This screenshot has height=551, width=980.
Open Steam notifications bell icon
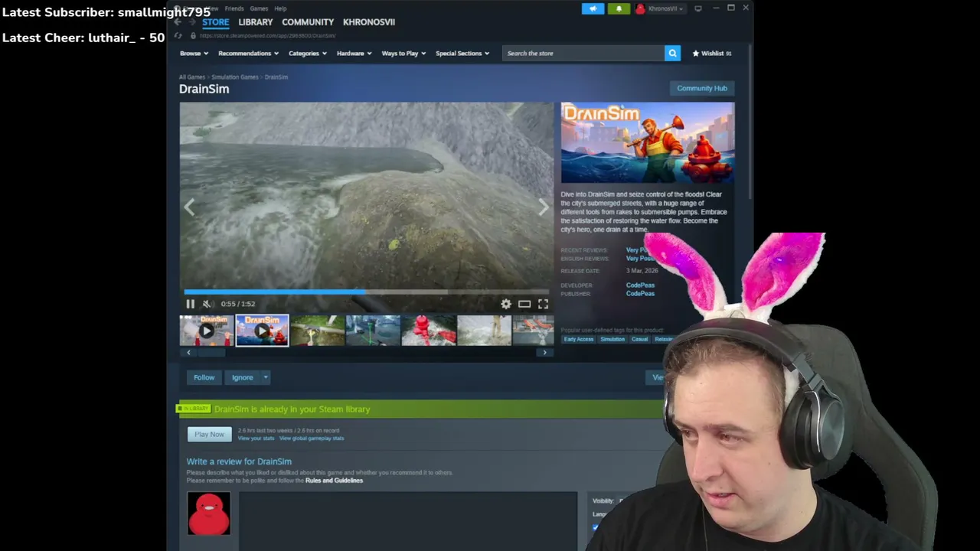pyautogui.click(x=619, y=8)
